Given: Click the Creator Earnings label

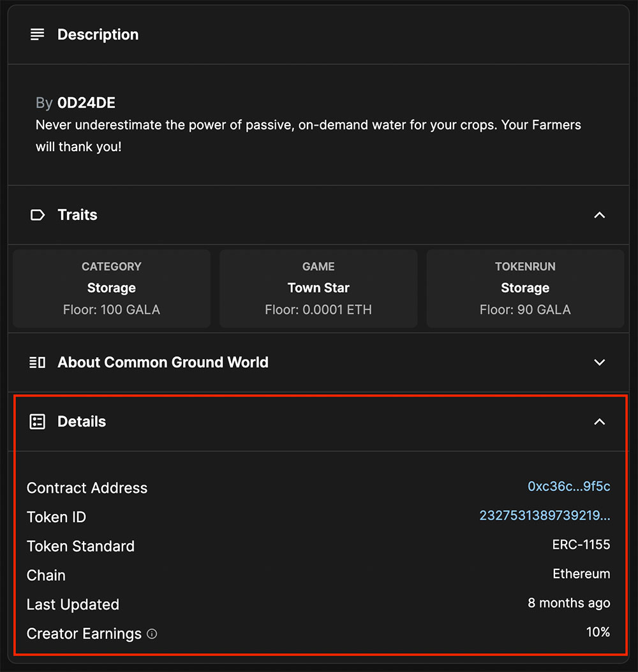Looking at the screenshot, I should 84,634.
